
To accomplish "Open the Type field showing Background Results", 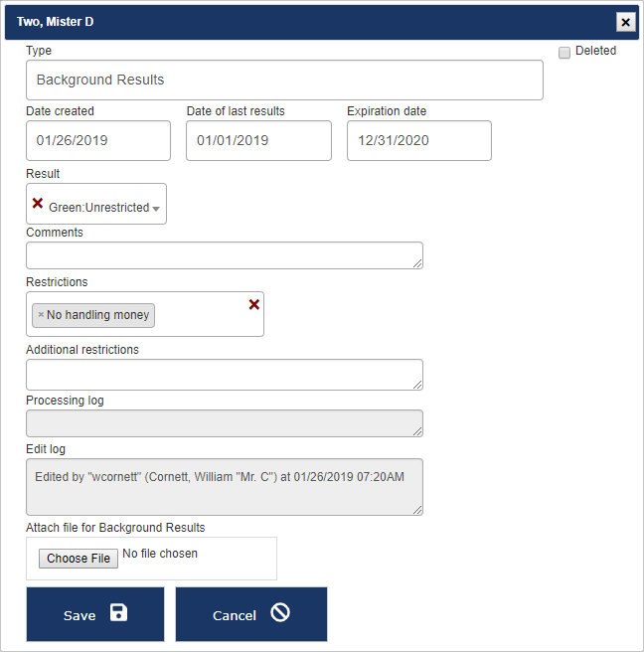I will coord(284,80).
